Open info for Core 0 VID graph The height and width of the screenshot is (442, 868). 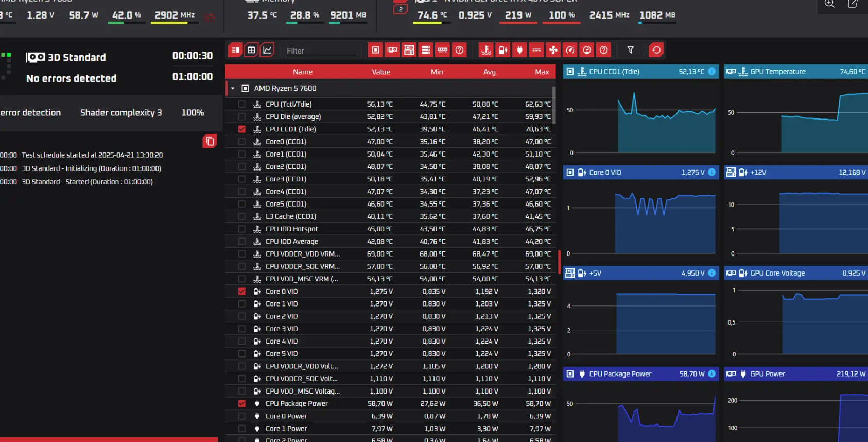[x=711, y=173]
